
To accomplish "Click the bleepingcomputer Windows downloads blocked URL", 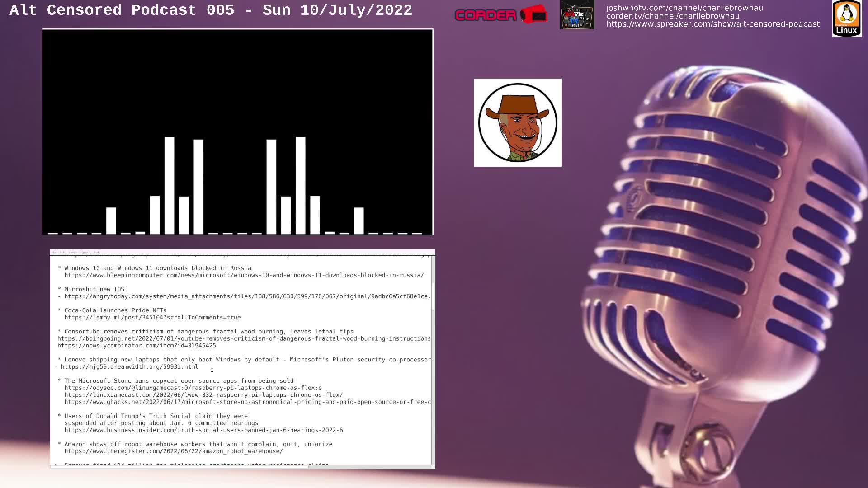I will 244,275.
